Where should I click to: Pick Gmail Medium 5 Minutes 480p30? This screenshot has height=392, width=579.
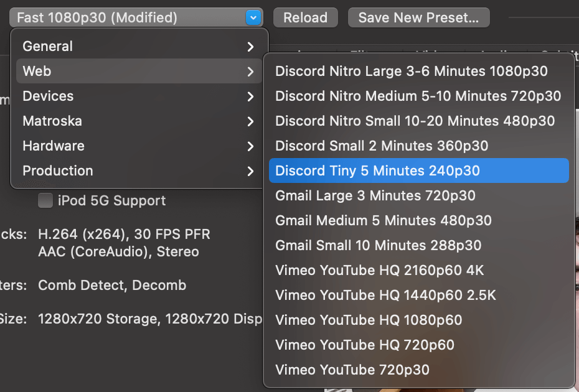[384, 220]
